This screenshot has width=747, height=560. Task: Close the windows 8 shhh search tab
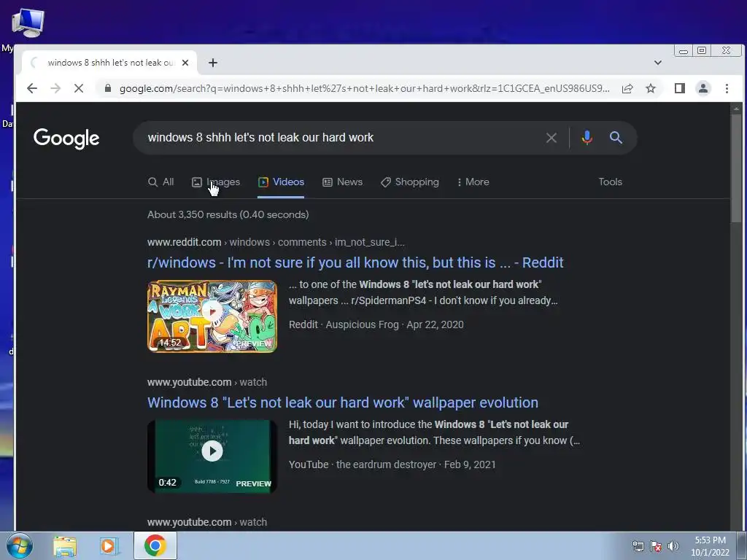pos(185,63)
